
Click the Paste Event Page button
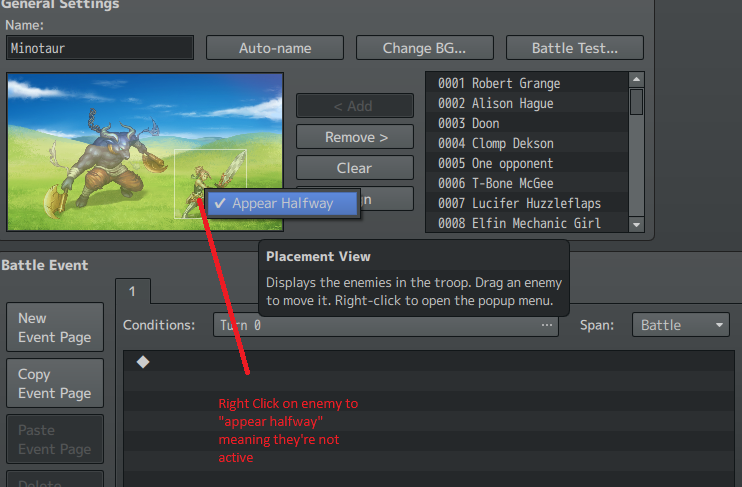pyautogui.click(x=55, y=439)
